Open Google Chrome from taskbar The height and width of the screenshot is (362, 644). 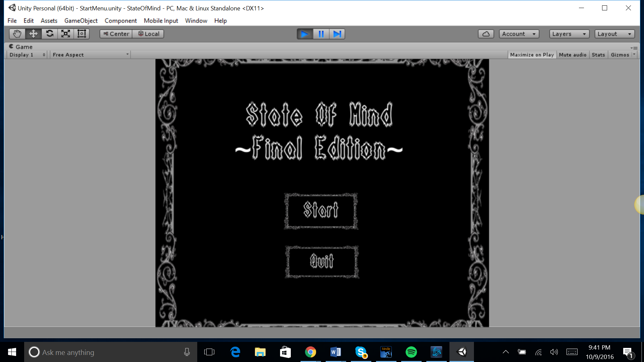coord(311,352)
